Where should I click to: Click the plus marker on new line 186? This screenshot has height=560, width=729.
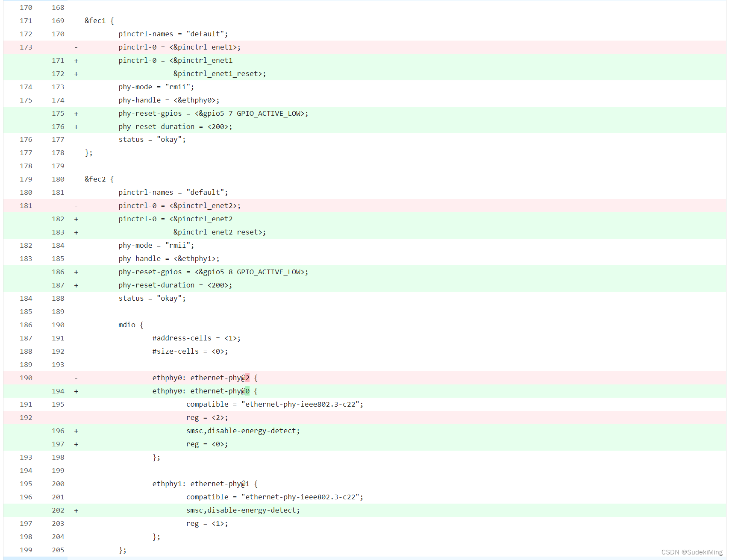pos(76,272)
